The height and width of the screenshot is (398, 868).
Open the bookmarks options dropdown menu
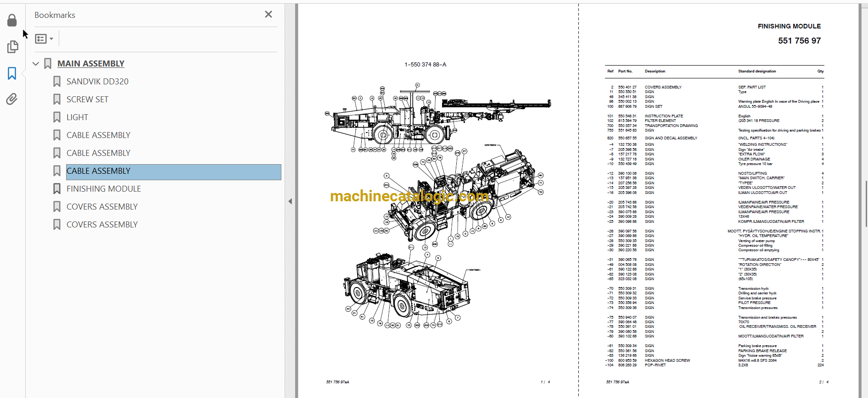(45, 39)
